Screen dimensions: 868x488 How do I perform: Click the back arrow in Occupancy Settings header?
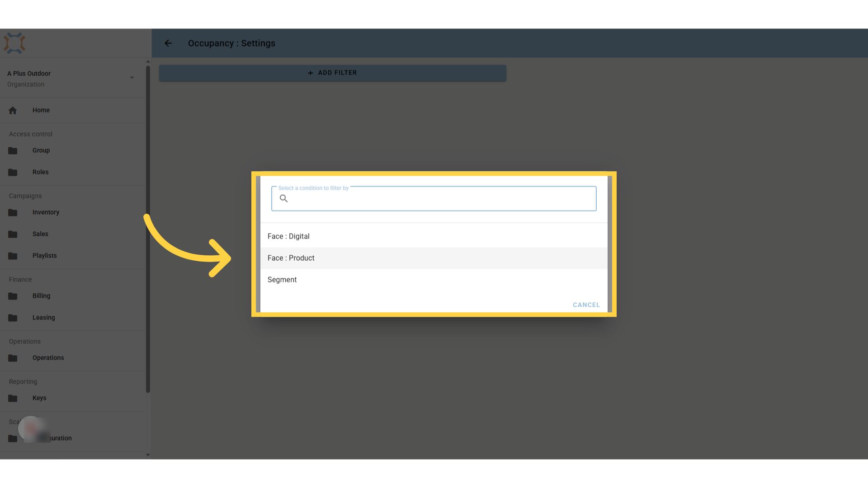point(168,43)
